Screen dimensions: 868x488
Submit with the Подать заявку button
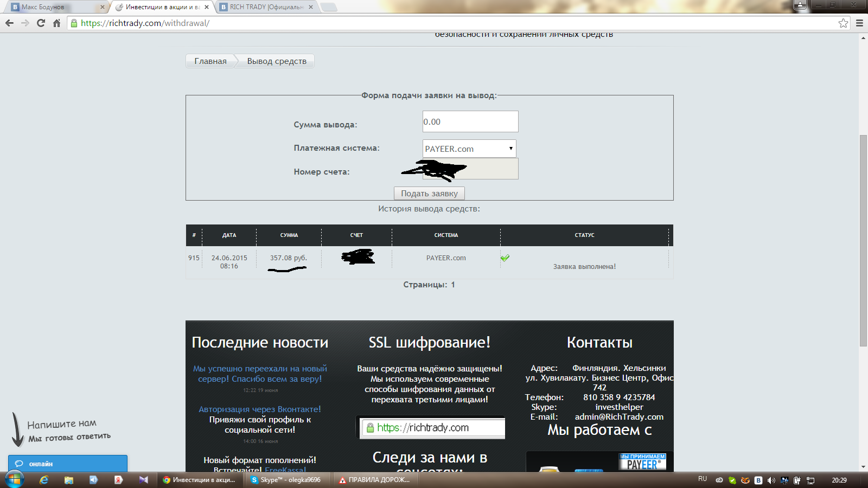[429, 193]
